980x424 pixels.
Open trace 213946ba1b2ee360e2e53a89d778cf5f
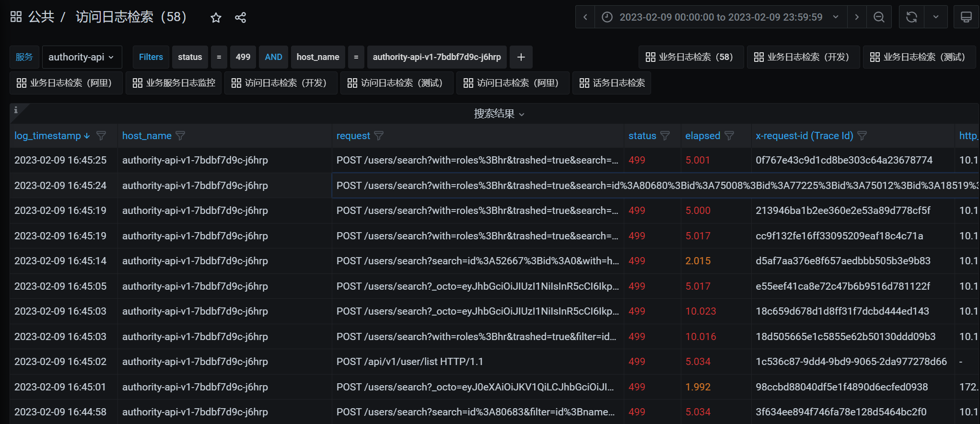843,211
